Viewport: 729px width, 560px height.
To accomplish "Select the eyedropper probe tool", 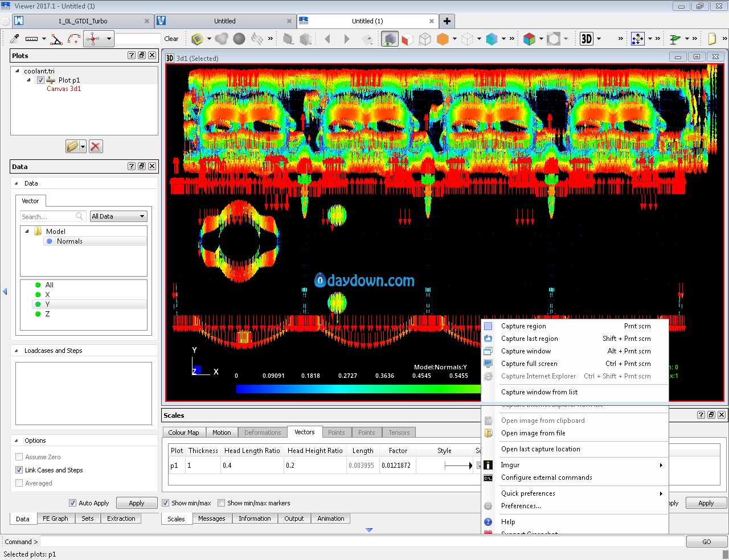I will [x=15, y=39].
